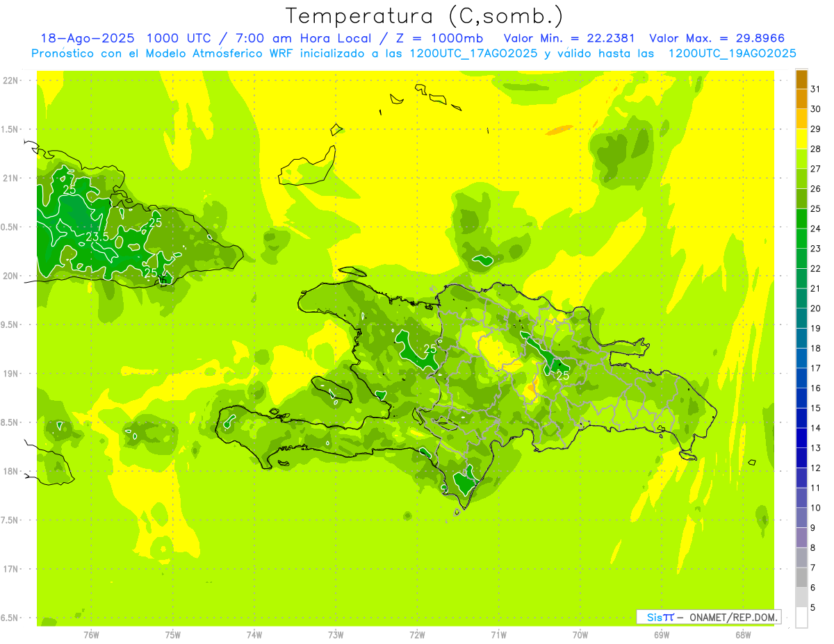Click the '76W' longitude axis label
This screenshot has height=644, width=834.
click(x=91, y=635)
